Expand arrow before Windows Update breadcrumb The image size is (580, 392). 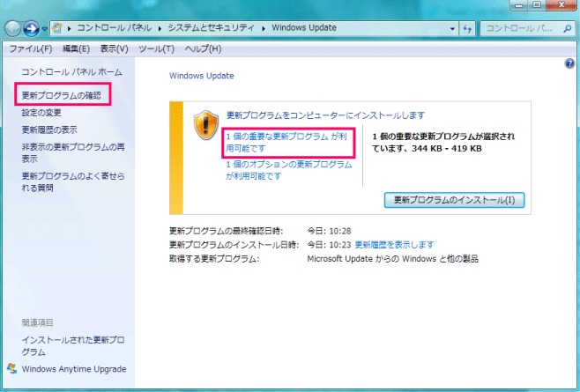264,28
